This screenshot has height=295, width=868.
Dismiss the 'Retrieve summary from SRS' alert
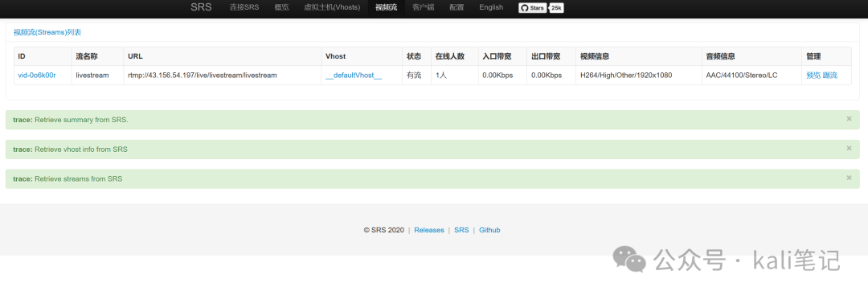(849, 118)
